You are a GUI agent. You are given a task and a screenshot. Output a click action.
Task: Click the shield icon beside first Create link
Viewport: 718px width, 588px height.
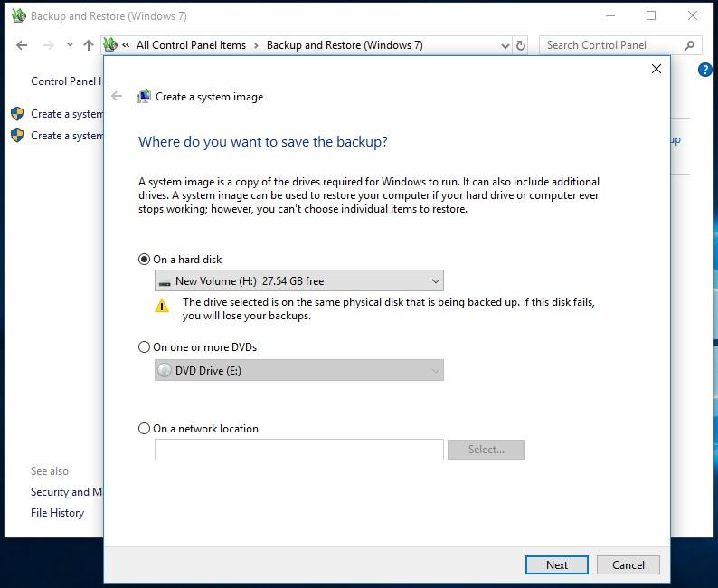pos(17,114)
